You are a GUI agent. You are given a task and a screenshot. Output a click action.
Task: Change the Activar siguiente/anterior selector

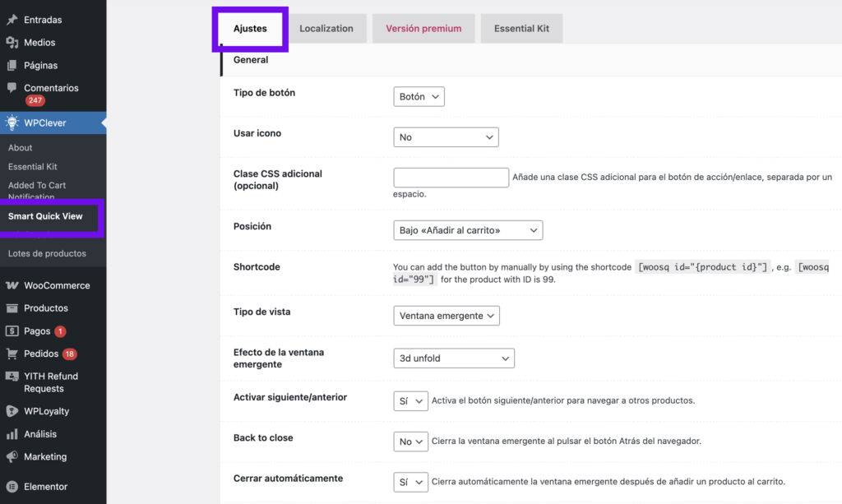click(409, 400)
